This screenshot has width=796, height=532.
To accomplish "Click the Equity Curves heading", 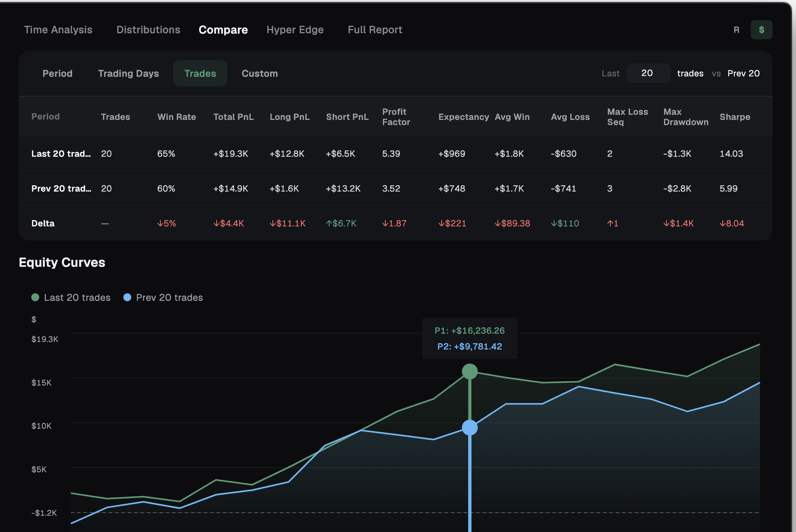I will point(62,262).
